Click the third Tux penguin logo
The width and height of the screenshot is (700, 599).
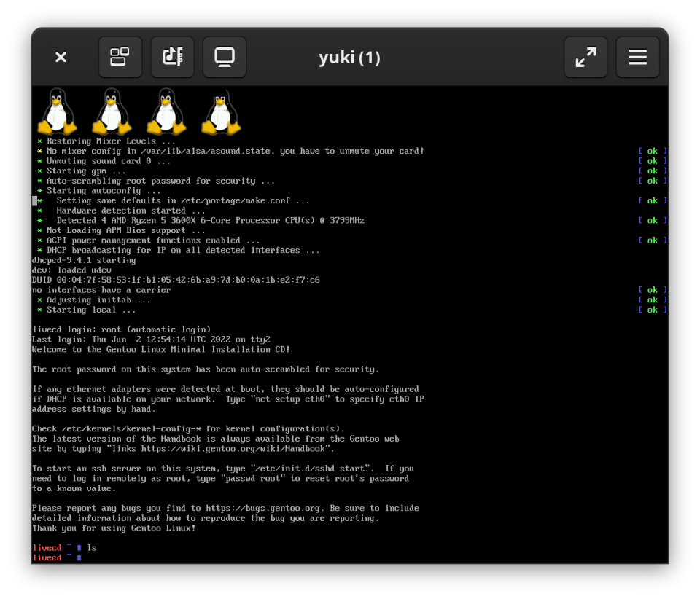click(165, 111)
